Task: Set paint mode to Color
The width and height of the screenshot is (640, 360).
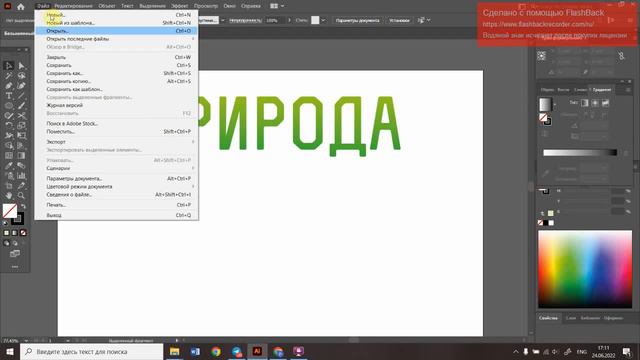Action: pyautogui.click(x=6, y=233)
